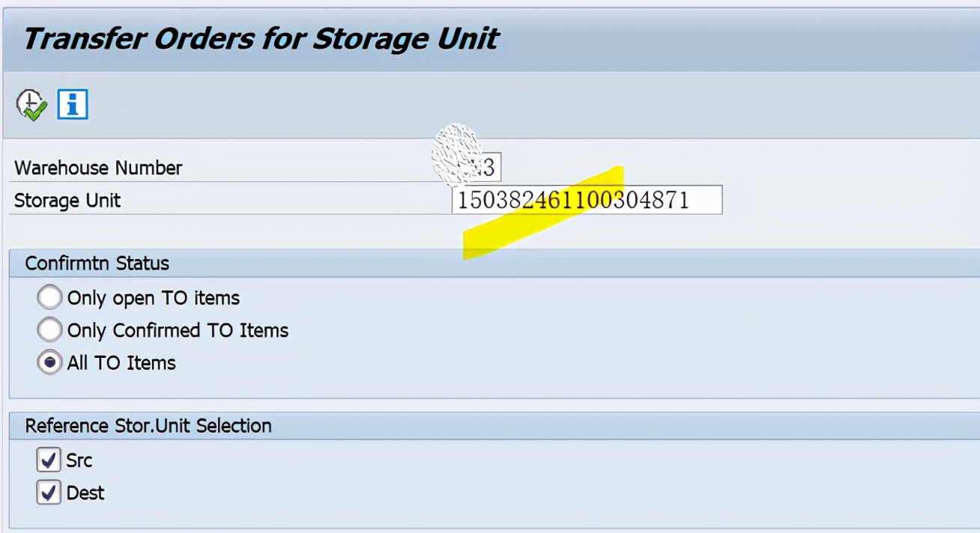Click the yellow highlighter stroke under Storage Unit
Image resolution: width=980 pixels, height=533 pixels.
coord(543,213)
